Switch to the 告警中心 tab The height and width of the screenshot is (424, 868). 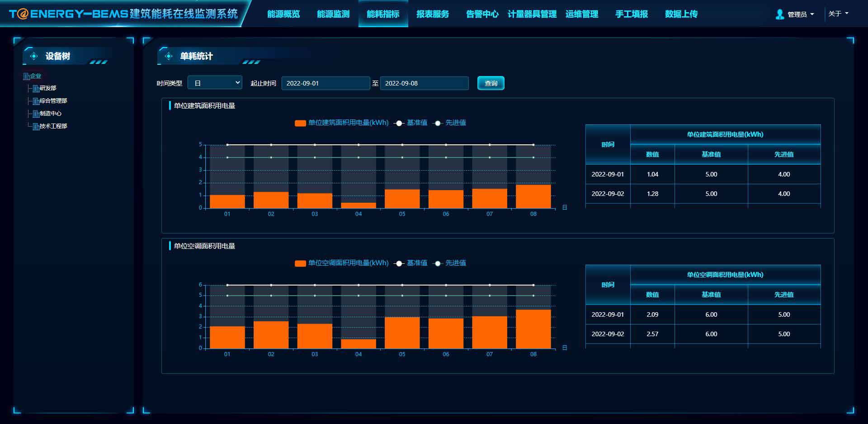tap(482, 14)
